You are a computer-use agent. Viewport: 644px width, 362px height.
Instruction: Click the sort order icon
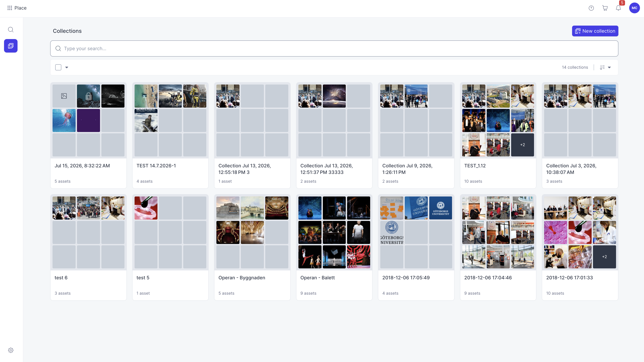tap(602, 67)
